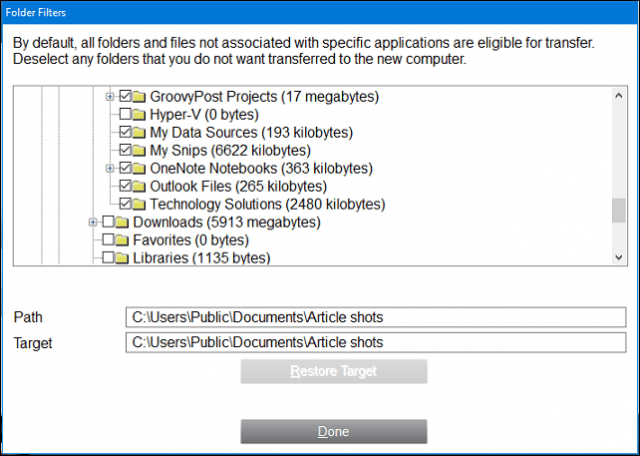The image size is (640, 456).
Task: Click the OneNote Notebooks folder icon
Action: pyautogui.click(x=139, y=169)
